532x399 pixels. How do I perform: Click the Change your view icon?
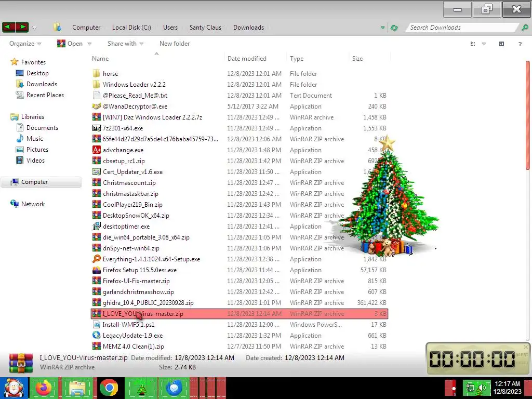473,44
